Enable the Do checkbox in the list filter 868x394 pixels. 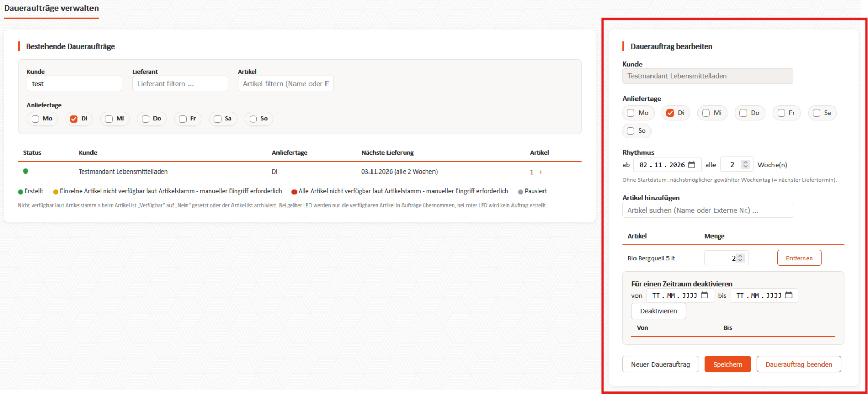coord(145,119)
